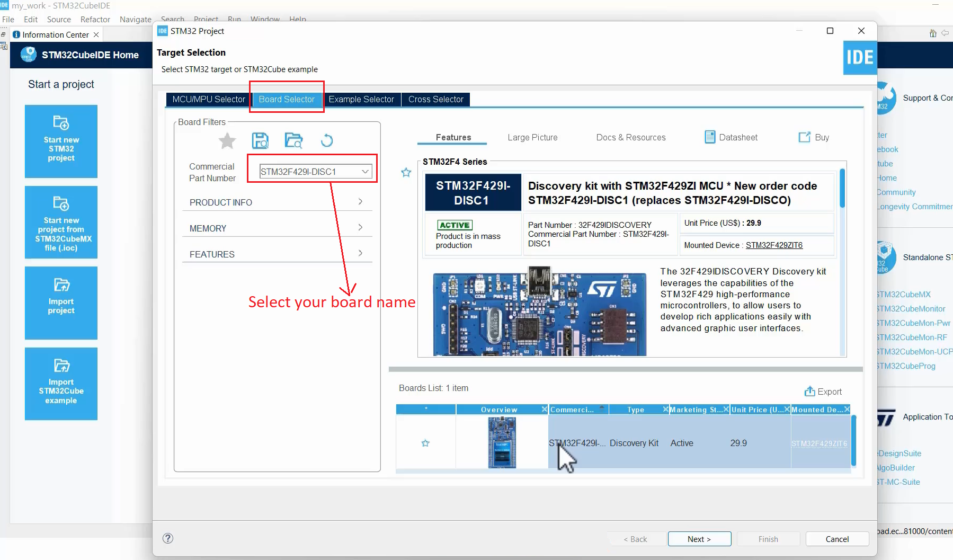Open the Source menu

click(59, 19)
